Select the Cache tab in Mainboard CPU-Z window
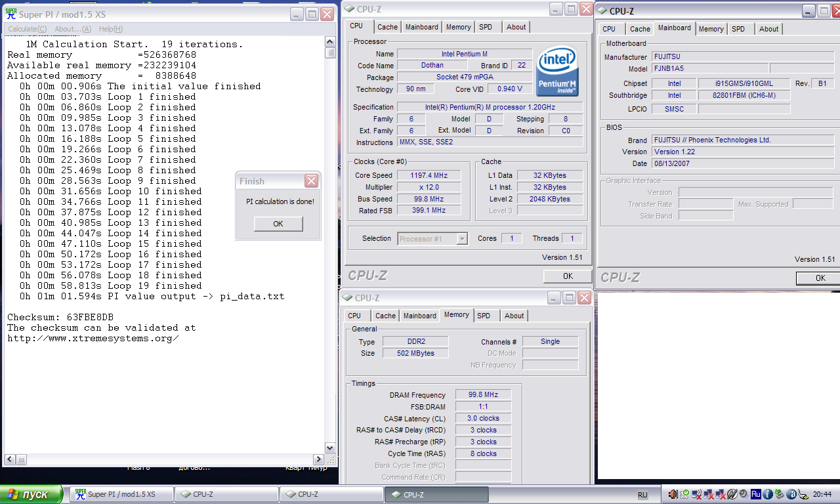The image size is (840, 504). [x=640, y=29]
